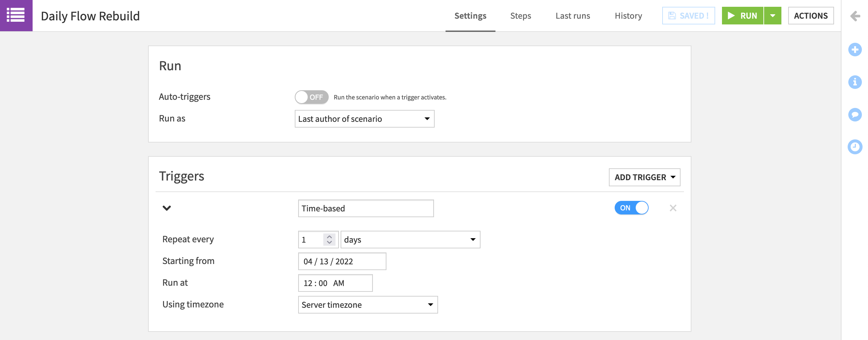Remove the Time-based trigger with X
This screenshot has width=868, height=340.
673,208
